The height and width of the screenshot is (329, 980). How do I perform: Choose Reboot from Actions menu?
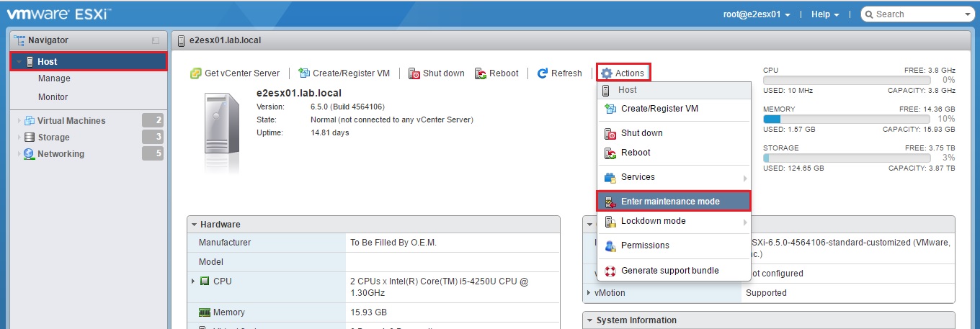click(x=674, y=153)
